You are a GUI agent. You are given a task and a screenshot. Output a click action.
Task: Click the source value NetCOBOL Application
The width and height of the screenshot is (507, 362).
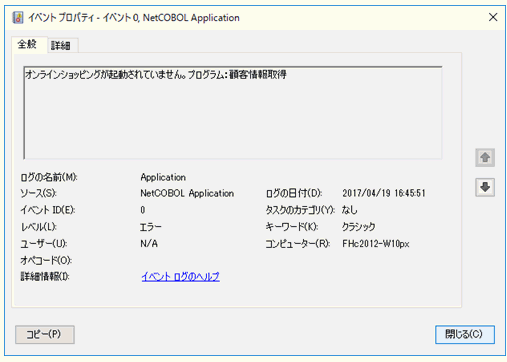pyautogui.click(x=187, y=193)
